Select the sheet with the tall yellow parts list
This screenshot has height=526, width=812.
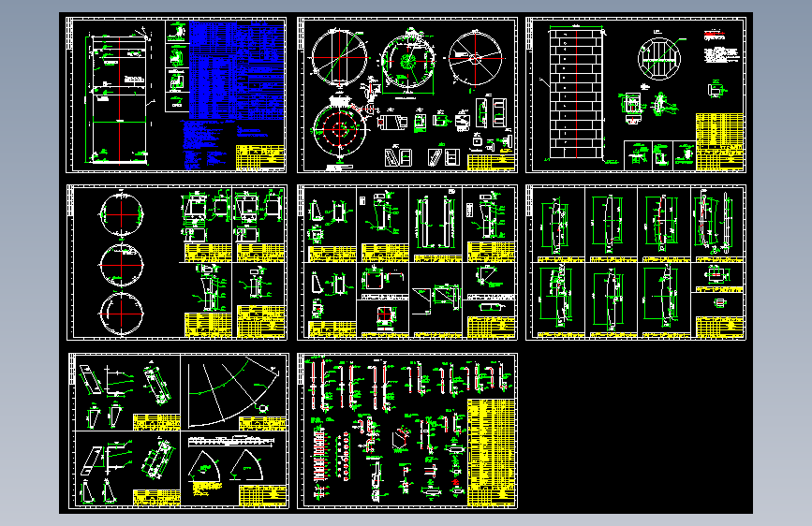click(407, 431)
